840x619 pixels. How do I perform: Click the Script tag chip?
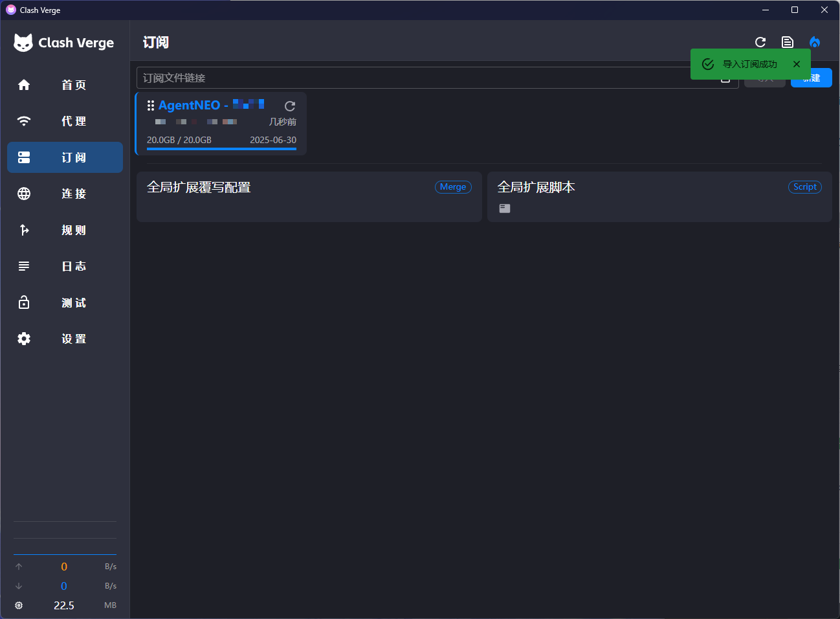pyautogui.click(x=805, y=187)
